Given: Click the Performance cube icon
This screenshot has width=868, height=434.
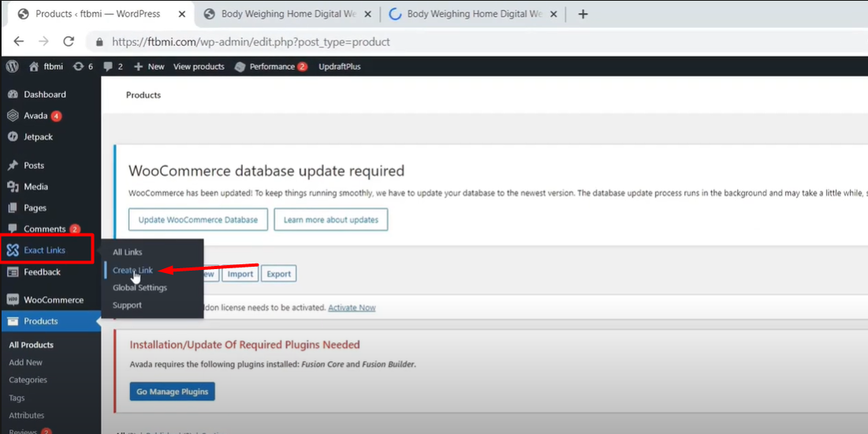Looking at the screenshot, I should tap(240, 66).
